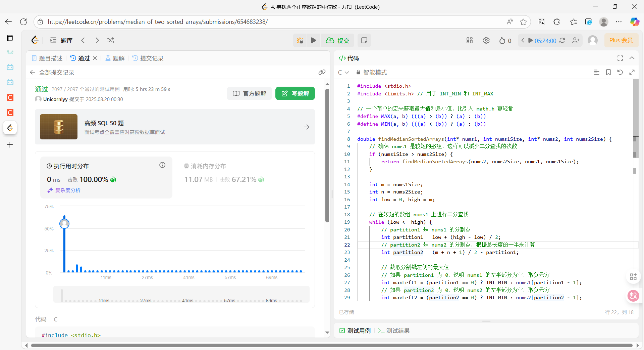Click Unicornlyy username
The image size is (644, 350).
point(55,99)
